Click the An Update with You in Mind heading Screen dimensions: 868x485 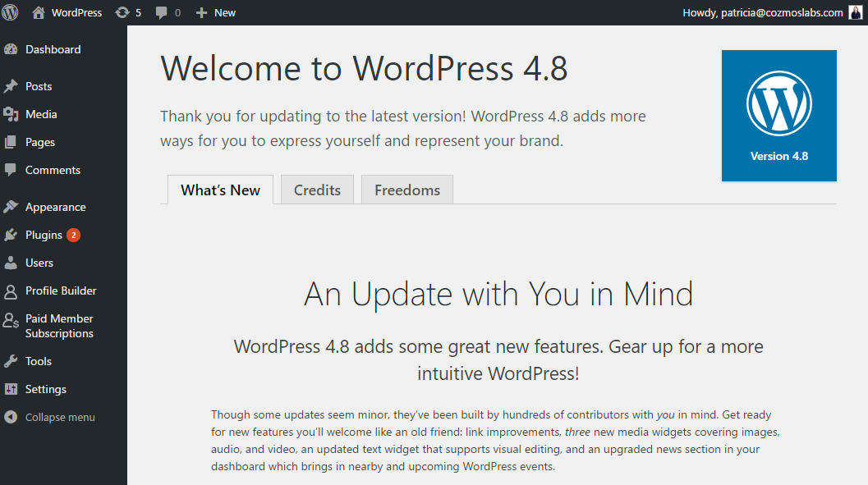(x=498, y=294)
